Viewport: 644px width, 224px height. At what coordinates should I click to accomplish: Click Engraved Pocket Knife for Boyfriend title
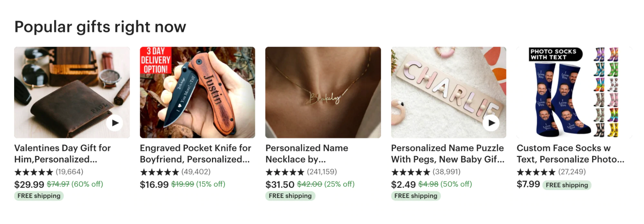click(195, 154)
